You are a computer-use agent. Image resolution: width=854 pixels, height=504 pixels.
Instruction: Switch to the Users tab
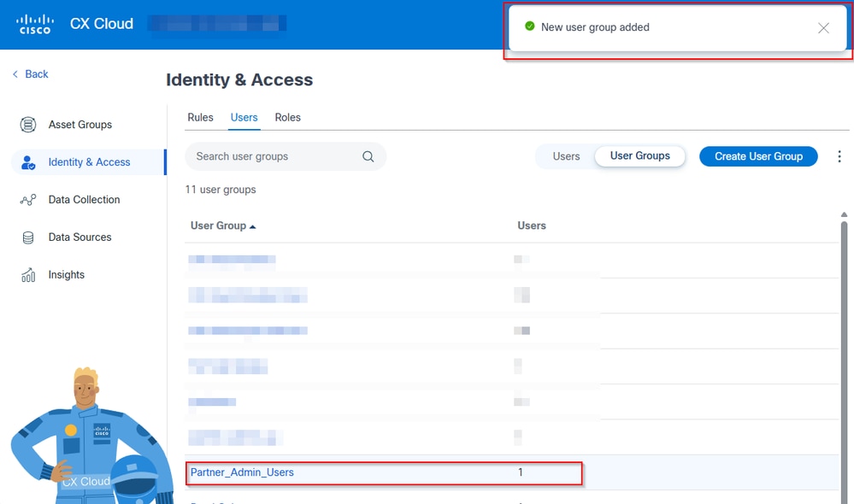[x=244, y=118]
